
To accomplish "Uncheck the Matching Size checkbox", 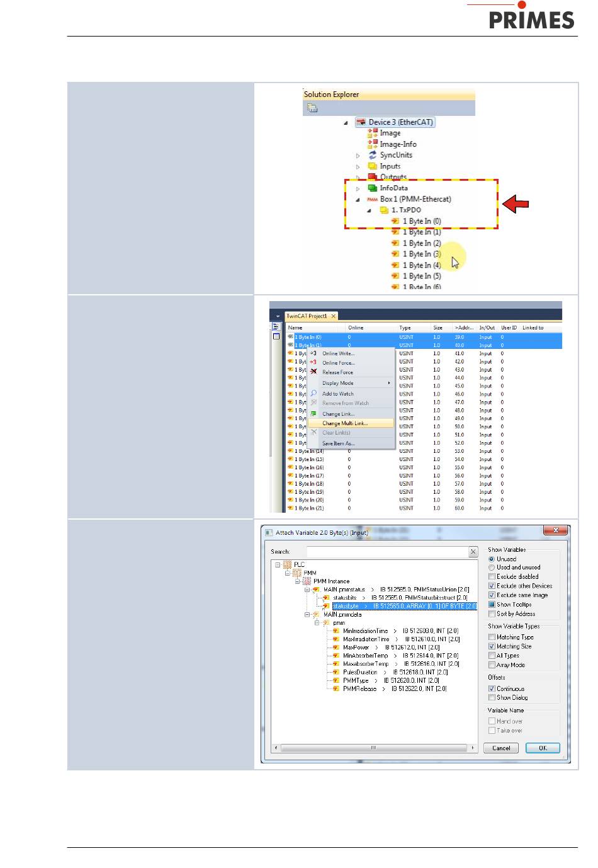I will click(x=492, y=646).
